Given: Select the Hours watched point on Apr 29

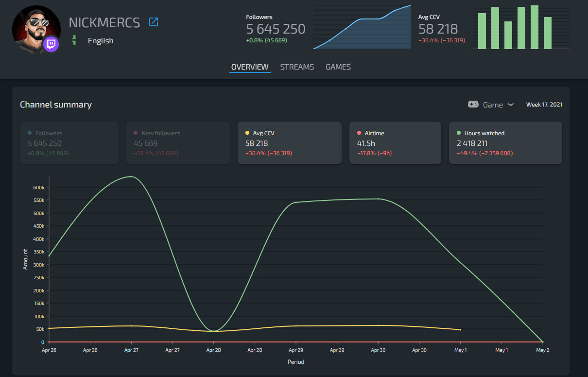Looking at the screenshot, I should (296, 202).
